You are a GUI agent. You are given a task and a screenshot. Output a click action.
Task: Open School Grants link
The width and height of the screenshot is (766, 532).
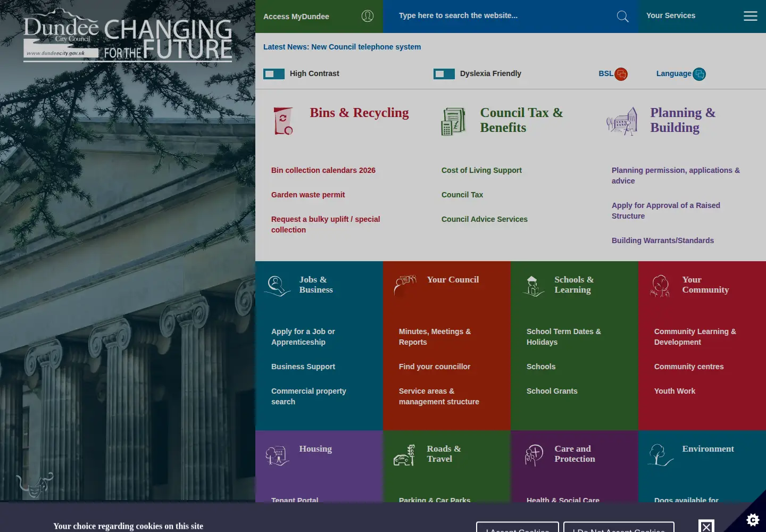point(552,391)
